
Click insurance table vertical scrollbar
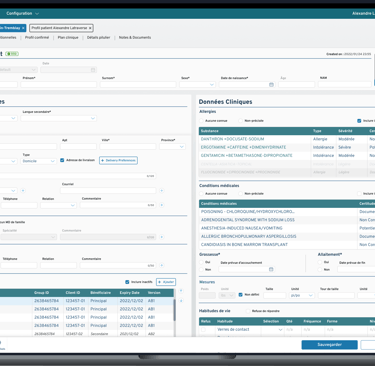pyautogui.click(x=174, y=310)
